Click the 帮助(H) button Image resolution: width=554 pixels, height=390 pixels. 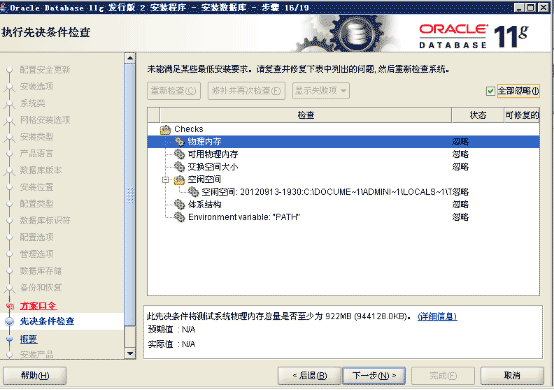35,376
